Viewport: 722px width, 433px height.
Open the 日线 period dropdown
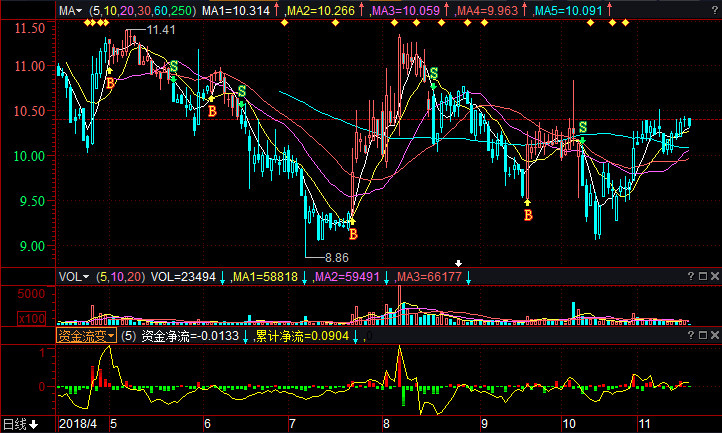pyautogui.click(x=20, y=424)
